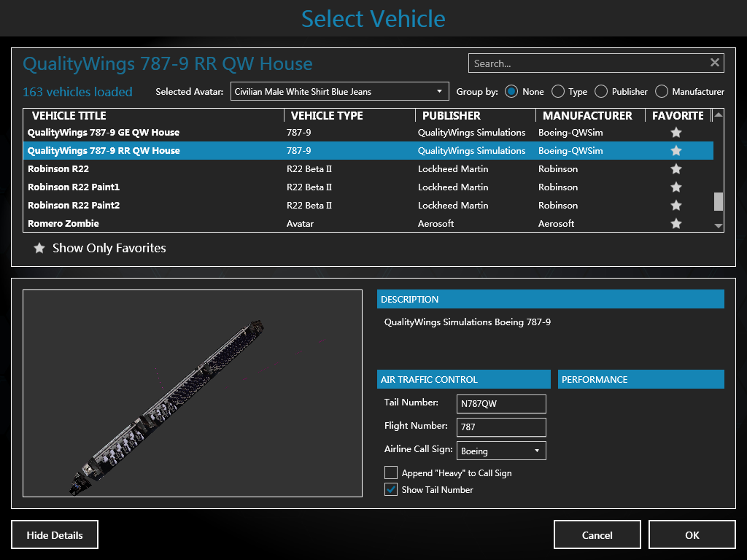Mark Robinson R22 as favorite with its star
Viewport: 747px width, 560px height.
point(676,168)
